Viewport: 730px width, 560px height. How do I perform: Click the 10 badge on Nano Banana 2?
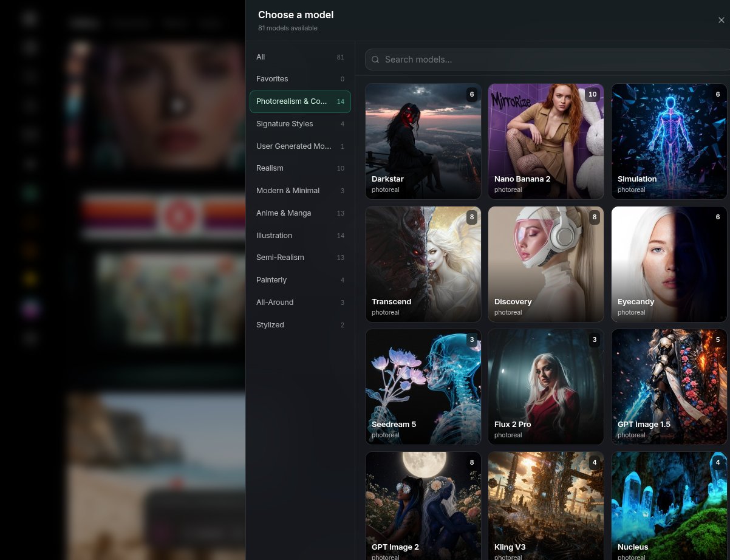(593, 94)
